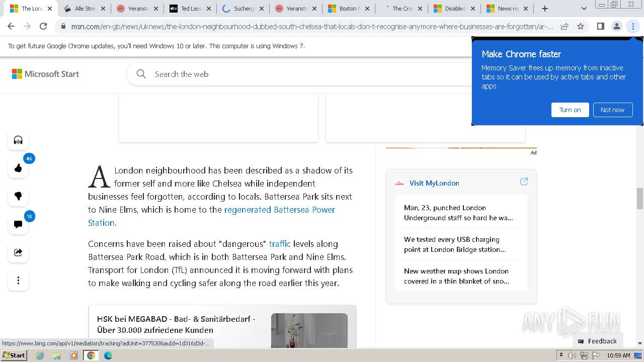Click the thumbs down dislike icon

18,196
